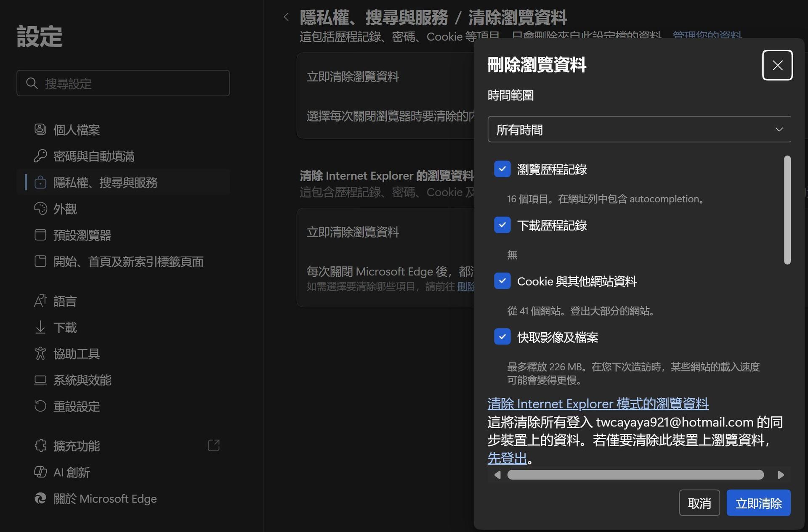Click 立即清除瀏覽資料 row under Internet Explorer
The height and width of the screenshot is (532, 808).
pos(385,232)
